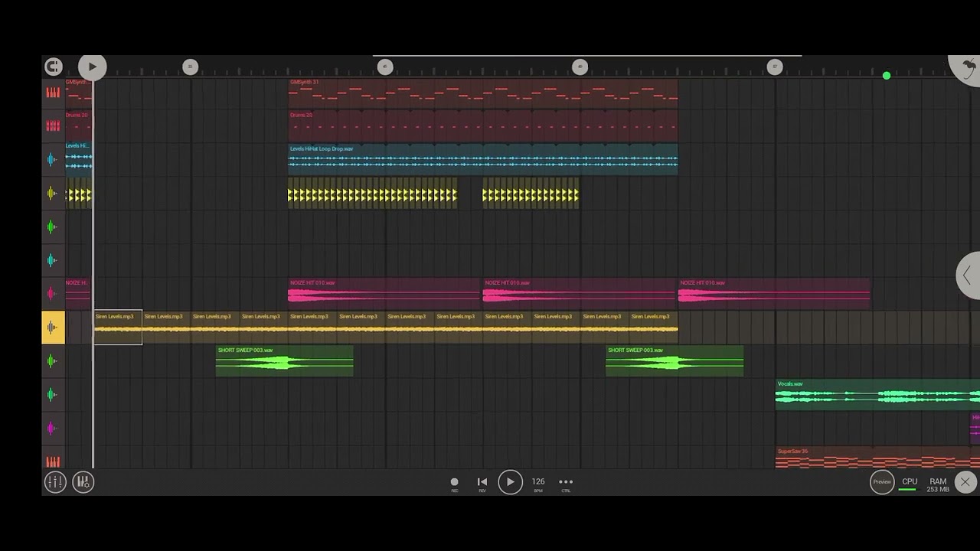Viewport: 980px width, 551px height.
Task: Close the playlist with the X button
Action: [965, 482]
